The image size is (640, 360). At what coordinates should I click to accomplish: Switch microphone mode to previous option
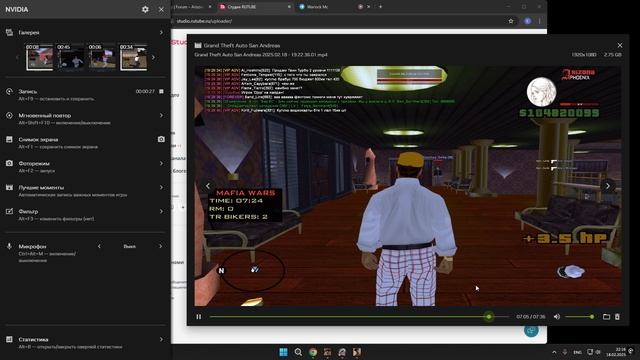pyautogui.click(x=99, y=246)
